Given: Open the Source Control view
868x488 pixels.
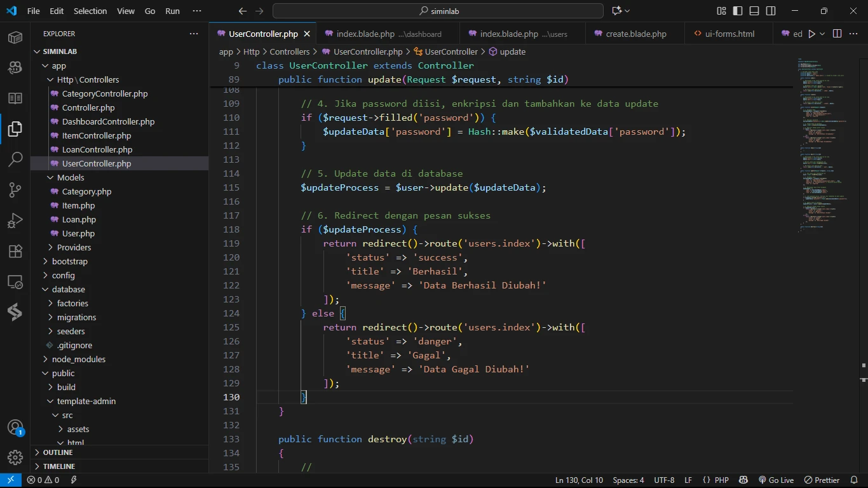Looking at the screenshot, I should 15,190.
